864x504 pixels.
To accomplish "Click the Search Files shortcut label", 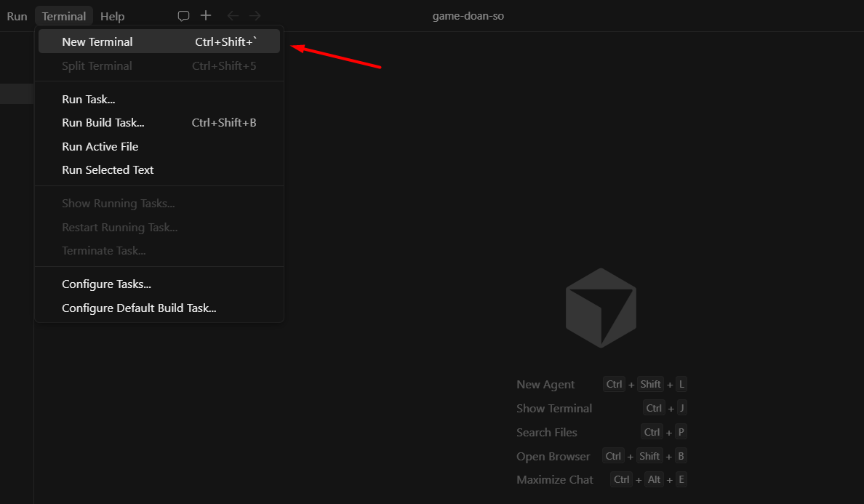I will tap(547, 433).
